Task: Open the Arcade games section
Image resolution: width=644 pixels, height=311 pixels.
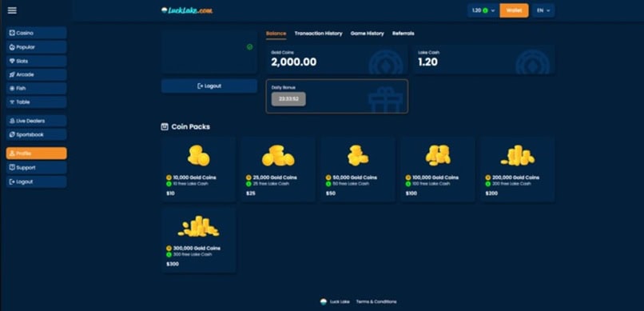Action: pyautogui.click(x=36, y=75)
